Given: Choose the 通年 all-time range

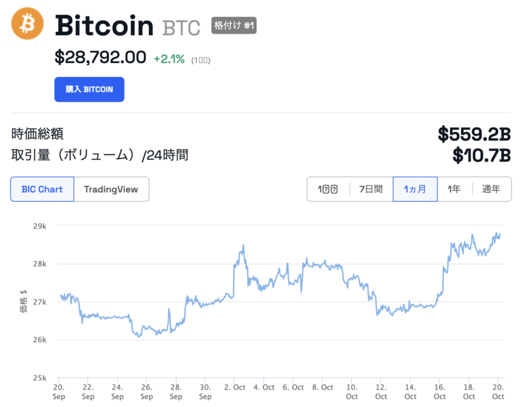Looking at the screenshot, I should pyautogui.click(x=491, y=189).
